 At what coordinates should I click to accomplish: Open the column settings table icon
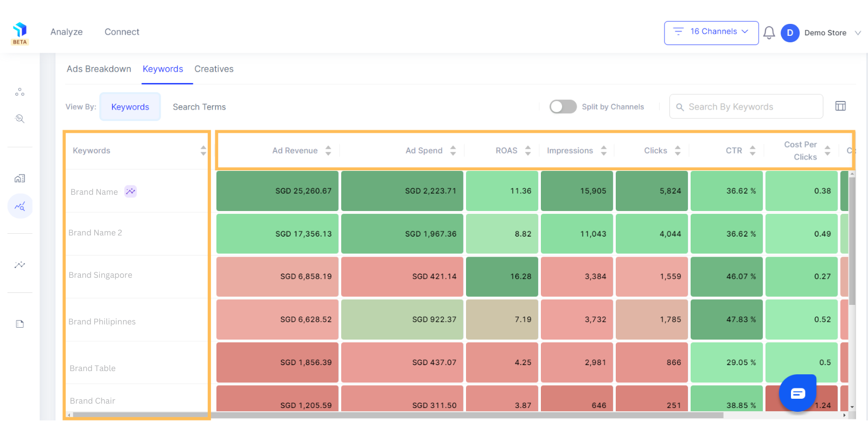coord(840,106)
